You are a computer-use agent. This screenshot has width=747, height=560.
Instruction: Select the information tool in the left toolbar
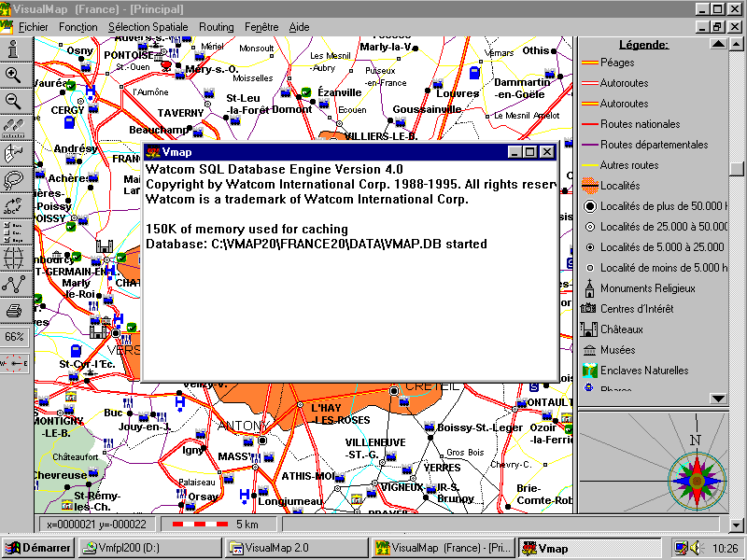coord(14,49)
